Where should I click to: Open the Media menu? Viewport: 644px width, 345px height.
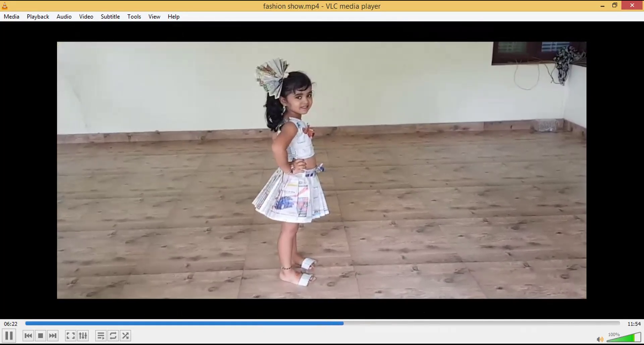pyautogui.click(x=11, y=16)
